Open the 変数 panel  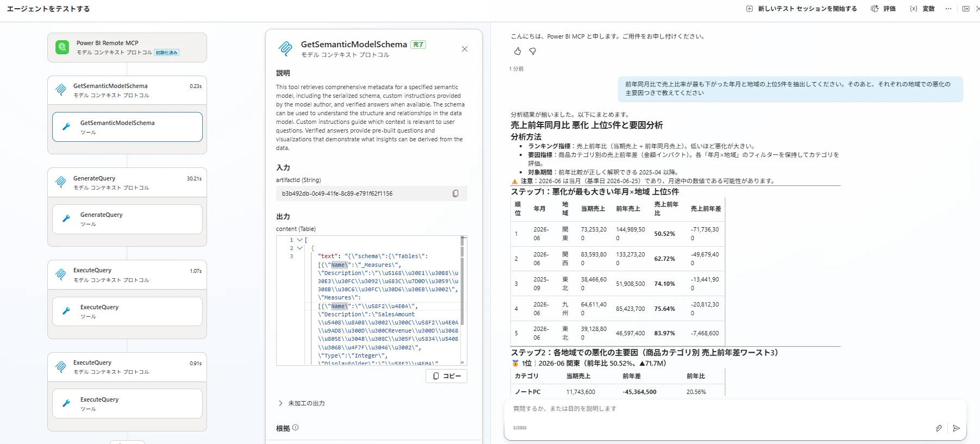(x=922, y=9)
